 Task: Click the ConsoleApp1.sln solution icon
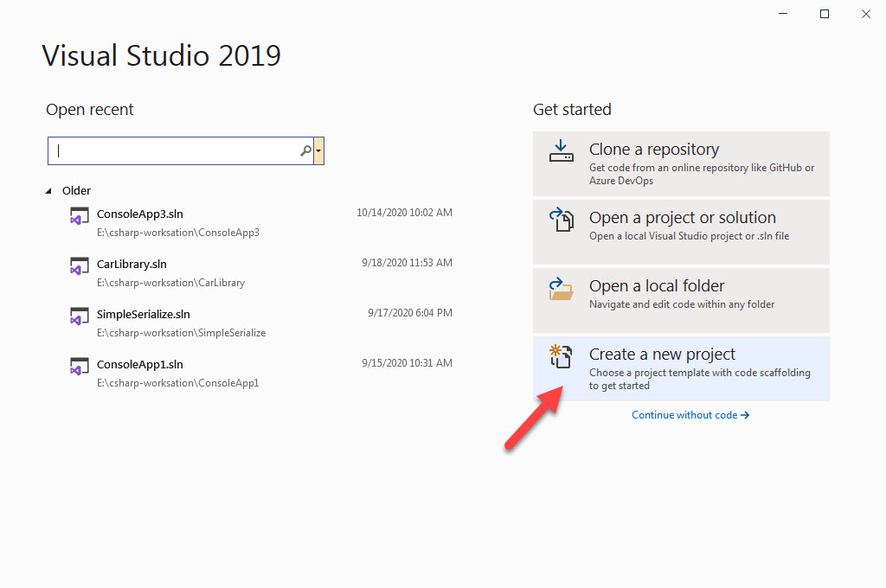tap(79, 367)
